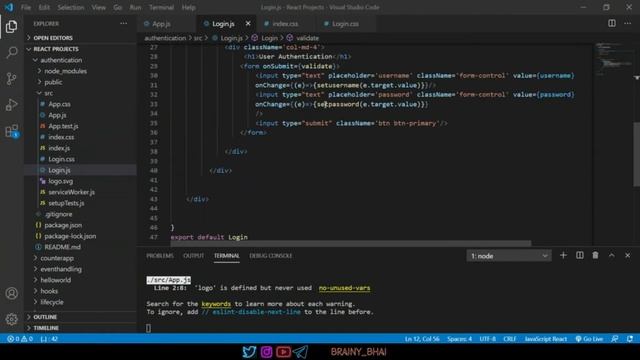
Task: Open the terminal selector dropdown '1: node'
Action: 509,256
